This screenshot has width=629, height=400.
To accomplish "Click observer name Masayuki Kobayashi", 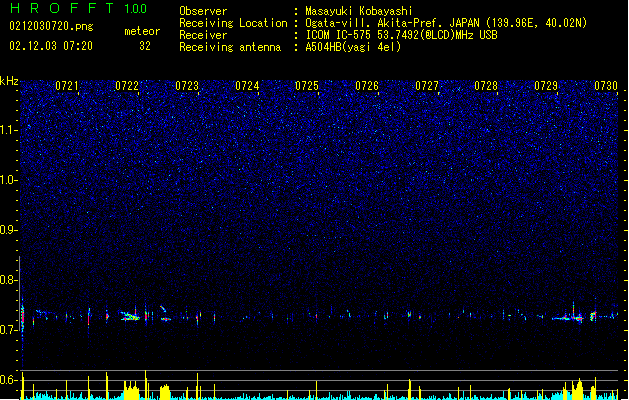I will click(x=359, y=11).
